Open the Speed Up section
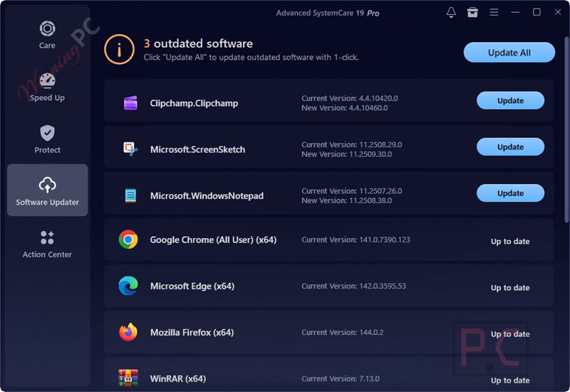The width and height of the screenshot is (570, 392). [x=47, y=87]
